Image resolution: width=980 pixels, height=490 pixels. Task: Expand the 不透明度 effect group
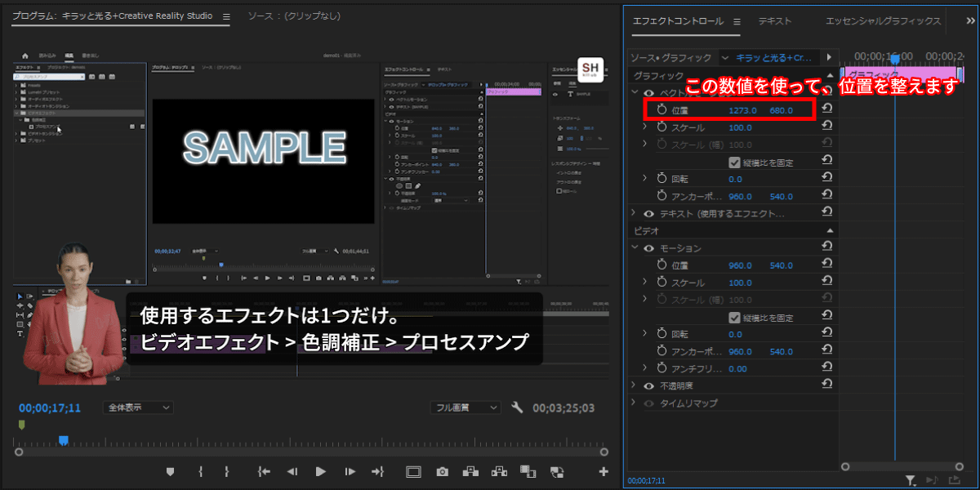(635, 385)
